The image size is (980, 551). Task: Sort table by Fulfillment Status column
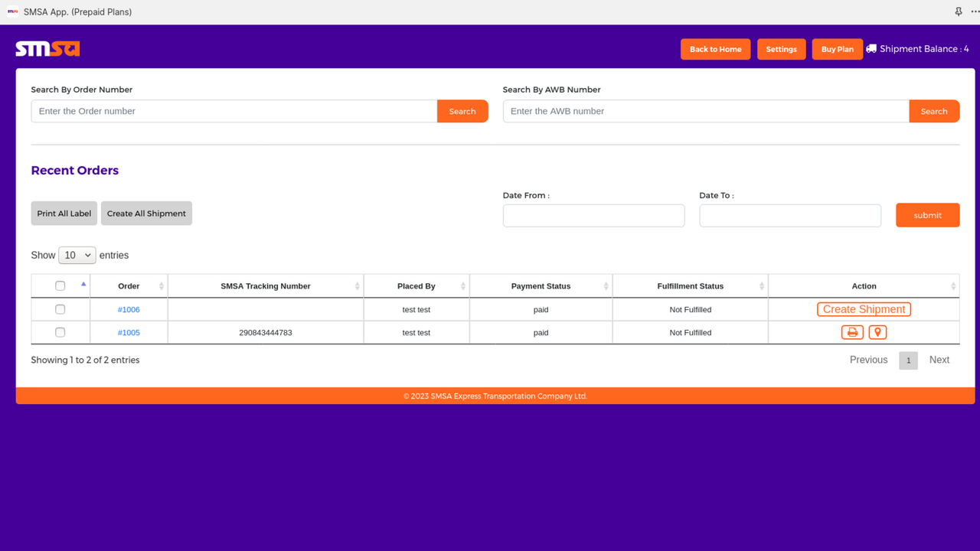click(690, 286)
